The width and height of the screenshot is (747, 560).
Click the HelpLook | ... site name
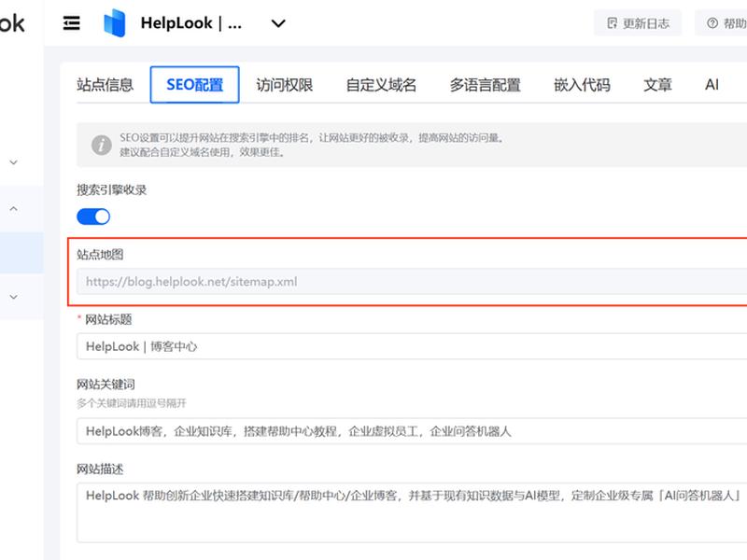[x=191, y=22]
